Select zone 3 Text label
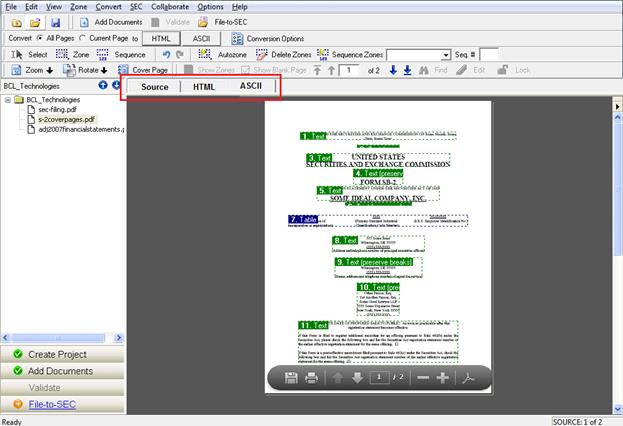This screenshot has width=623, height=426. pyautogui.click(x=319, y=158)
